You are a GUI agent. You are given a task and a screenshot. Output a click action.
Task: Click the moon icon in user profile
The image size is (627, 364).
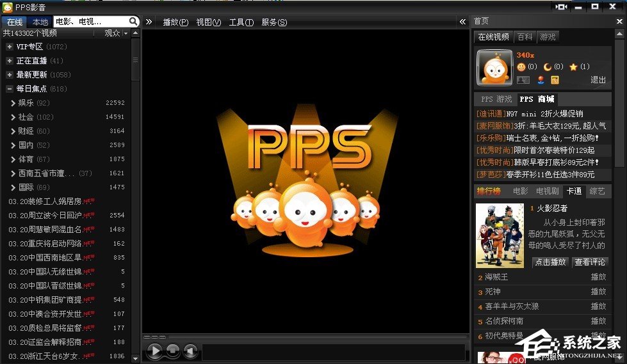click(x=548, y=67)
